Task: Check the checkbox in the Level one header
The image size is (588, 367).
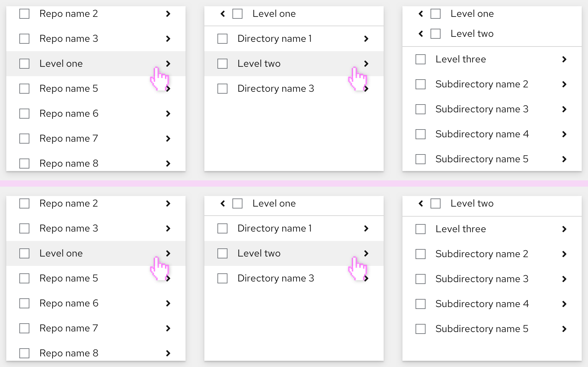Action: pyautogui.click(x=237, y=13)
